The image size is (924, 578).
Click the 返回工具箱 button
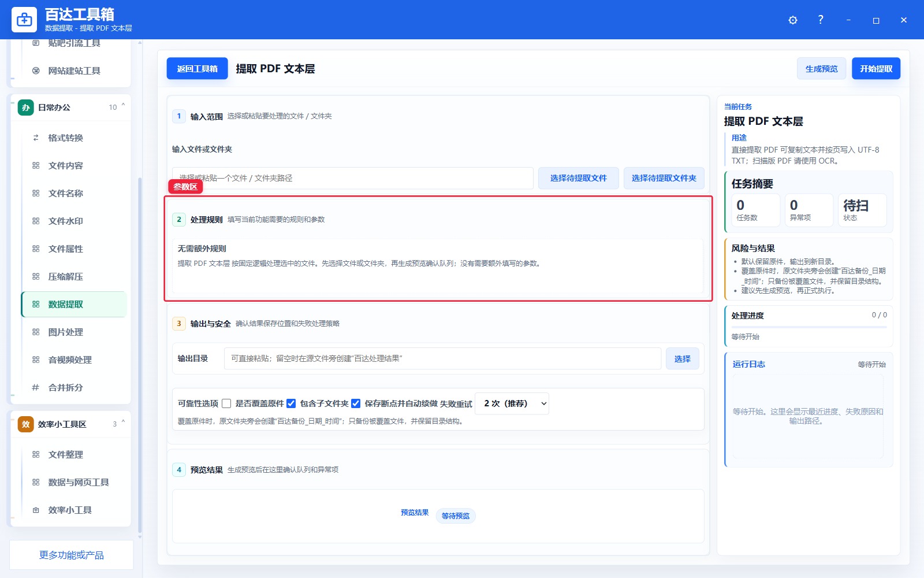(x=197, y=69)
